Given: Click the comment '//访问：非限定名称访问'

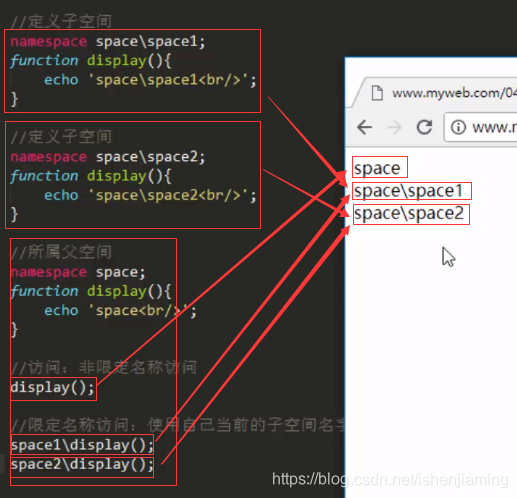Looking at the screenshot, I should 104,368.
